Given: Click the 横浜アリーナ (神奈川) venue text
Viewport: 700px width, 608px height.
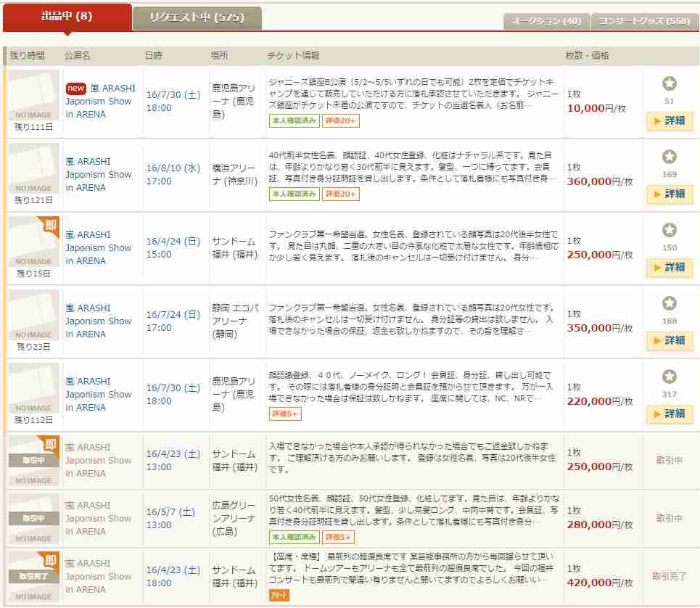Looking at the screenshot, I should point(235,175).
